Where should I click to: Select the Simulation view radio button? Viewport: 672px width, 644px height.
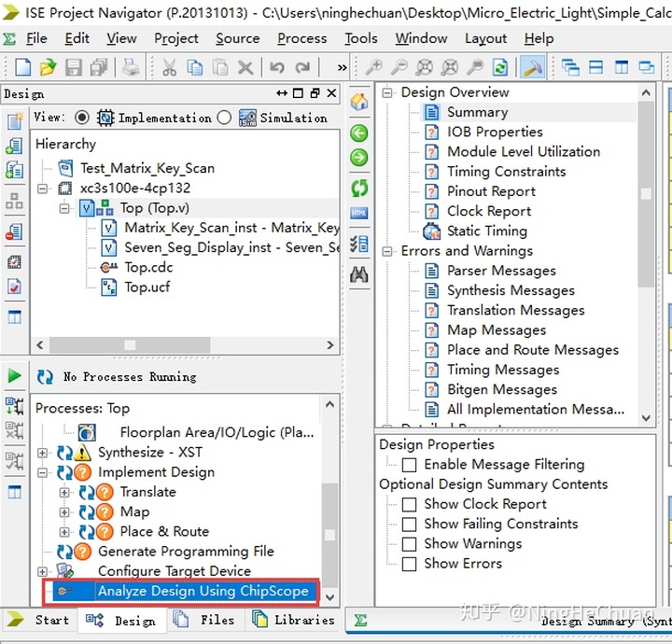(224, 118)
